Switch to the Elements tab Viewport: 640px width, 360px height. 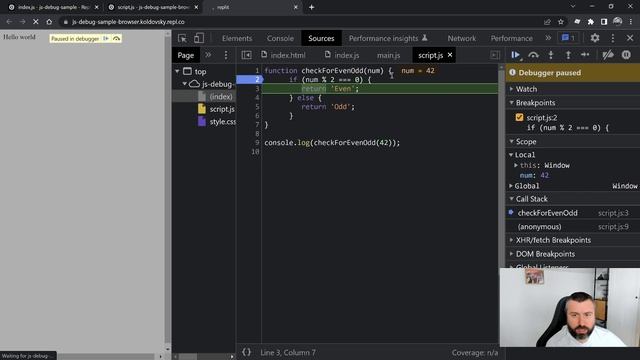click(237, 38)
